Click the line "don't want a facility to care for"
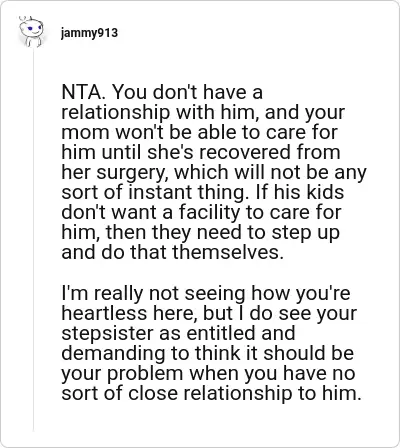This screenshot has width=400, height=448. 201,212
